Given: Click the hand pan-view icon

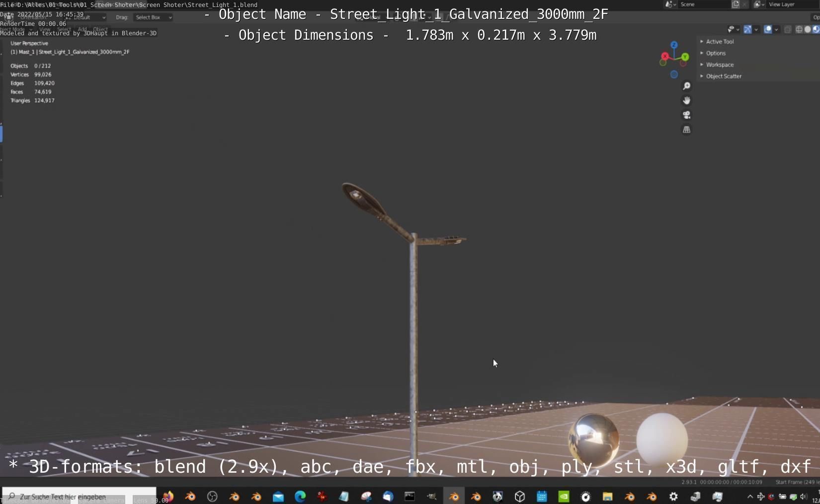Looking at the screenshot, I should point(686,101).
